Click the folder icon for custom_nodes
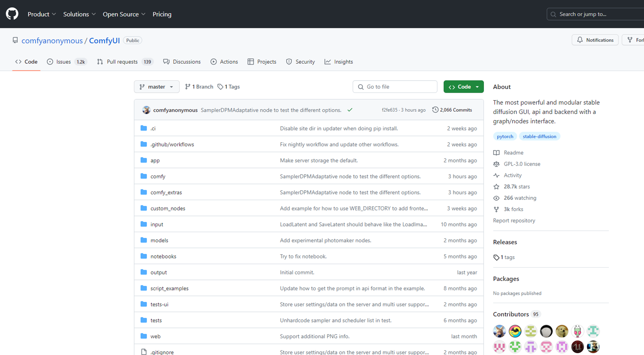Viewport: 644px width, 355px height. tap(144, 208)
